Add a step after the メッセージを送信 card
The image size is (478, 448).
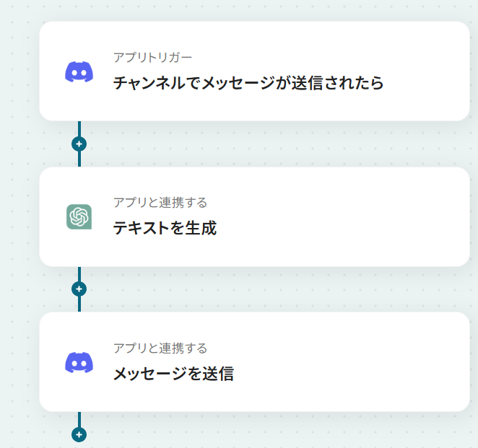[79, 434]
